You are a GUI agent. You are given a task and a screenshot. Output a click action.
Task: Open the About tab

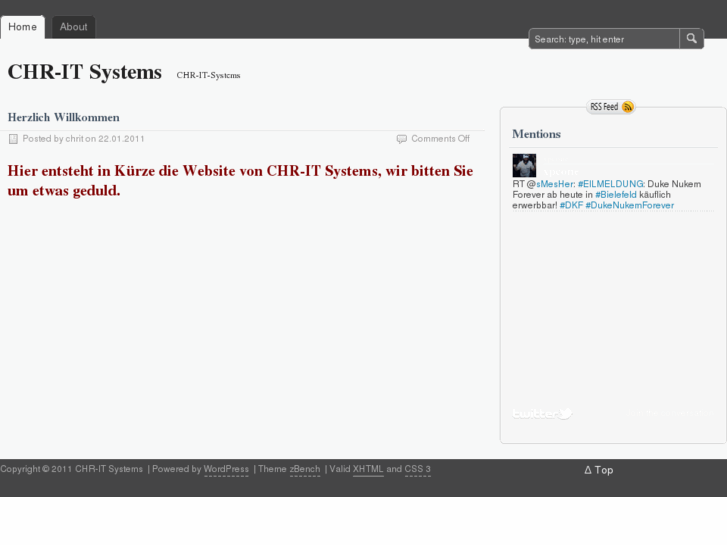click(x=73, y=27)
